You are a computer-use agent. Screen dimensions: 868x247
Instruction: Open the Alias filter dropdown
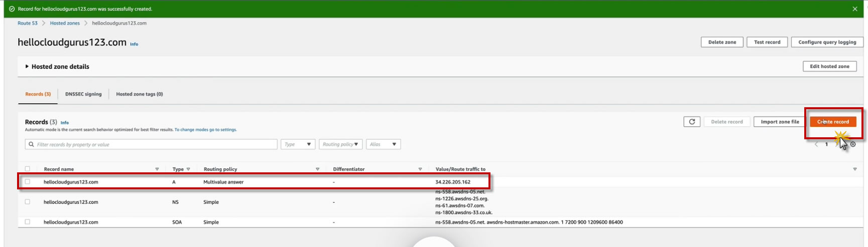[x=384, y=144]
